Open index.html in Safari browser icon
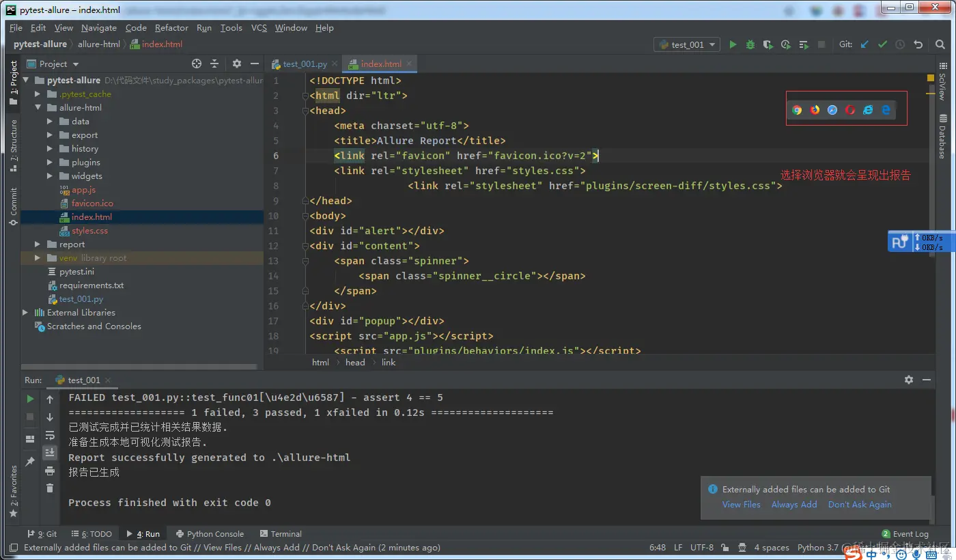956x560 pixels. coord(832,110)
